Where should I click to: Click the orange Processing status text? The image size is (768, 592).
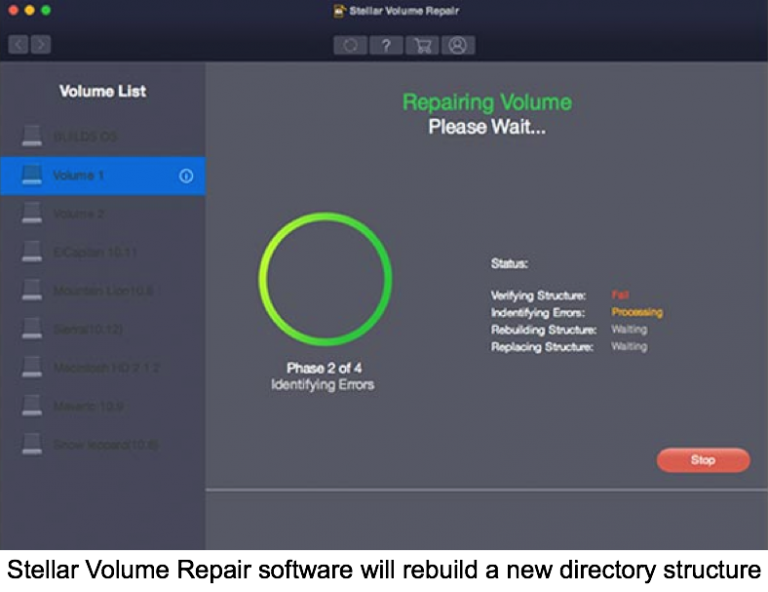click(637, 312)
